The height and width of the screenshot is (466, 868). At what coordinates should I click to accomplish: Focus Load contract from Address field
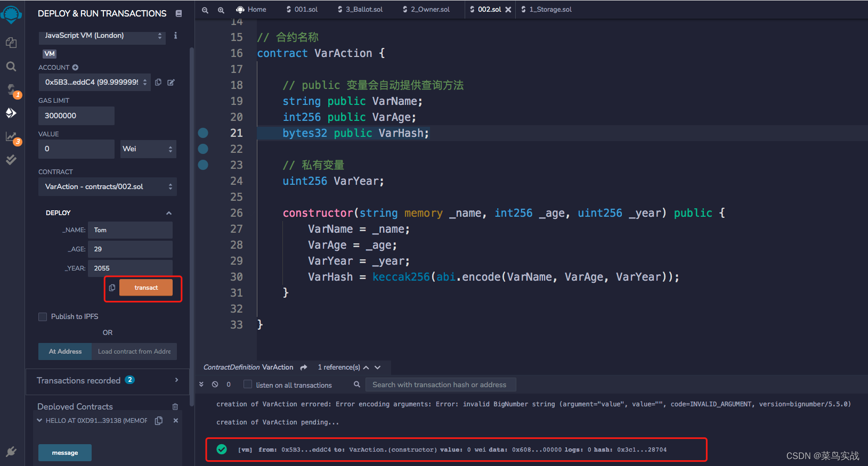click(x=134, y=351)
